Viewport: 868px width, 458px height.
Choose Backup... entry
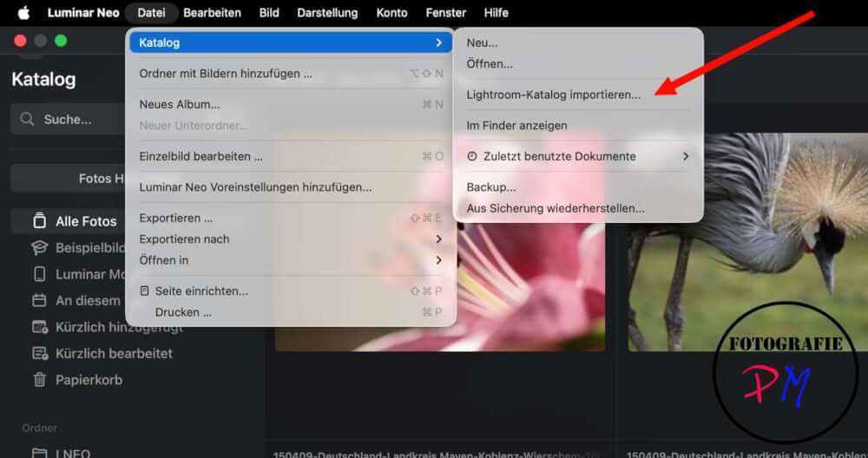coord(578,187)
